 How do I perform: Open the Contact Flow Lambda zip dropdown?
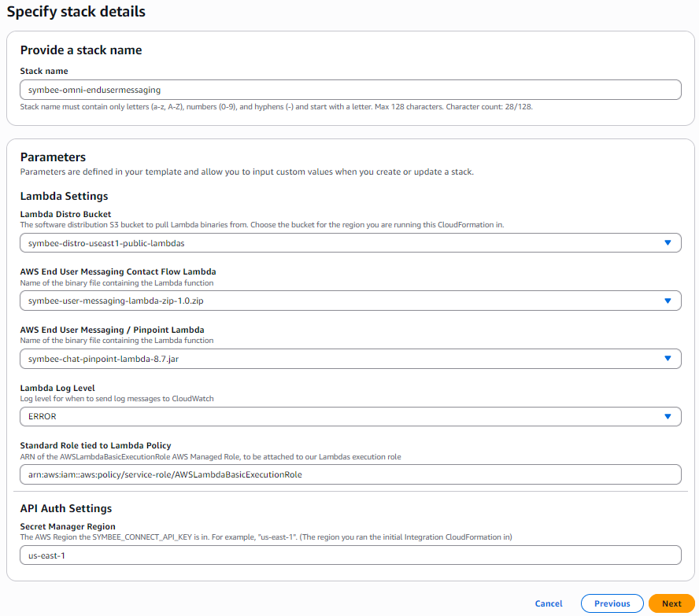pos(350,301)
